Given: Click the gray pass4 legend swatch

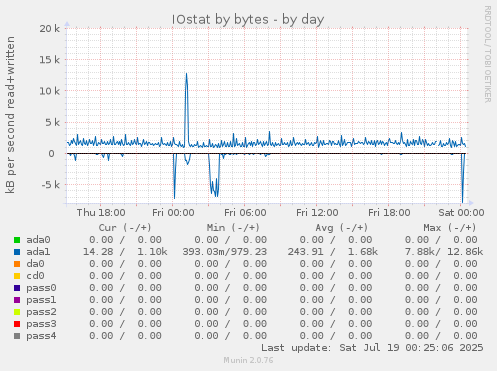Looking at the screenshot, I should click(x=17, y=336).
